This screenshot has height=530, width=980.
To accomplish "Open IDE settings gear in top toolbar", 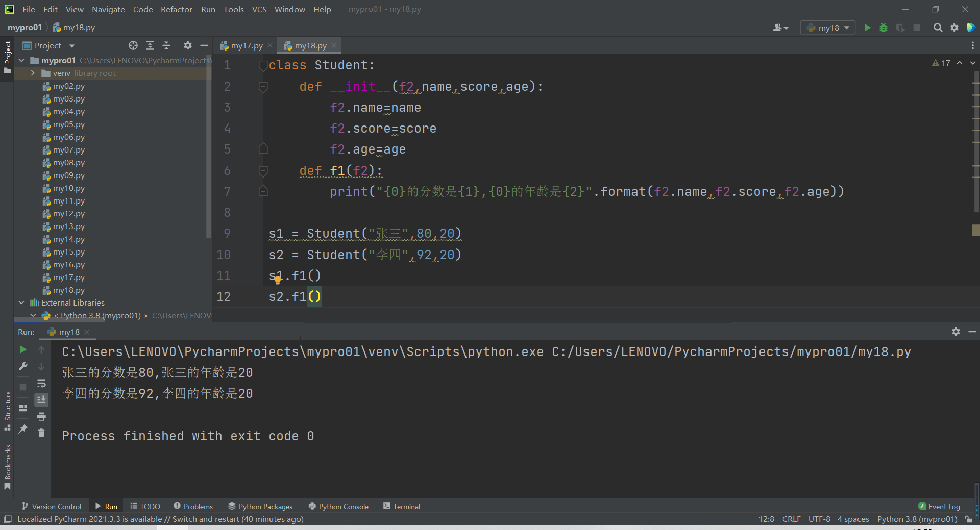I will click(x=954, y=28).
